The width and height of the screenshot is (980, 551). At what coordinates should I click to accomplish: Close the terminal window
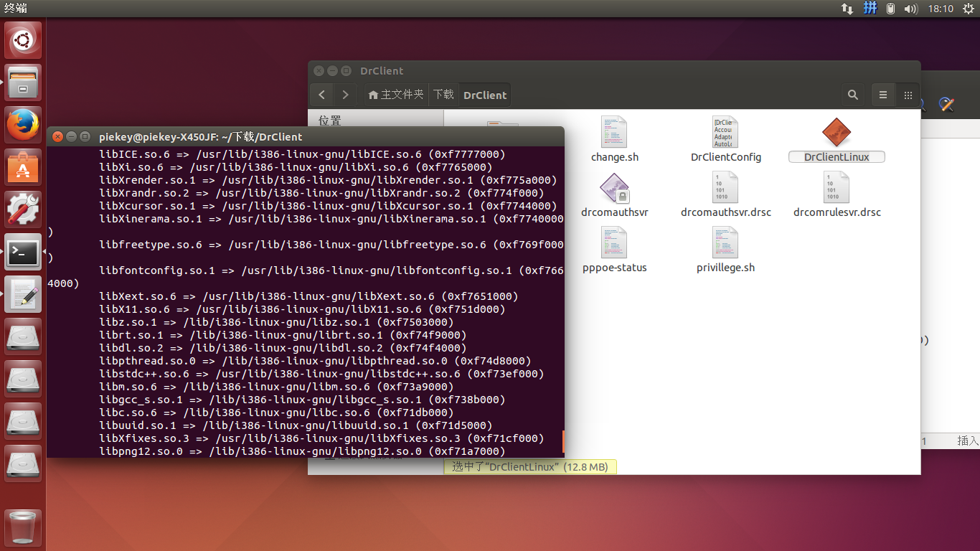(x=57, y=136)
